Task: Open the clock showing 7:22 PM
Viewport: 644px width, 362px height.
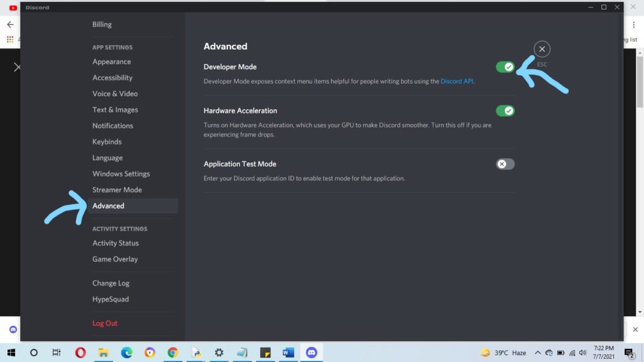Action: pyautogui.click(x=604, y=353)
